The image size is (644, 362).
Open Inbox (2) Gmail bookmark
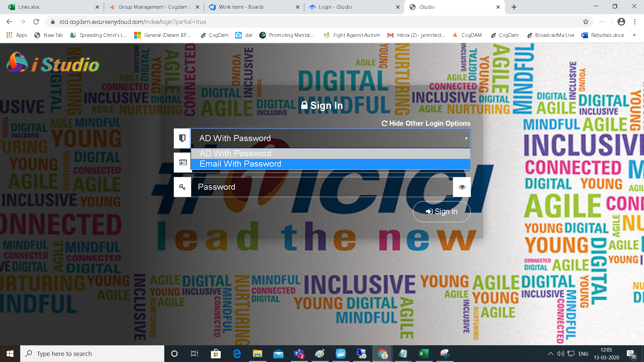click(416, 35)
